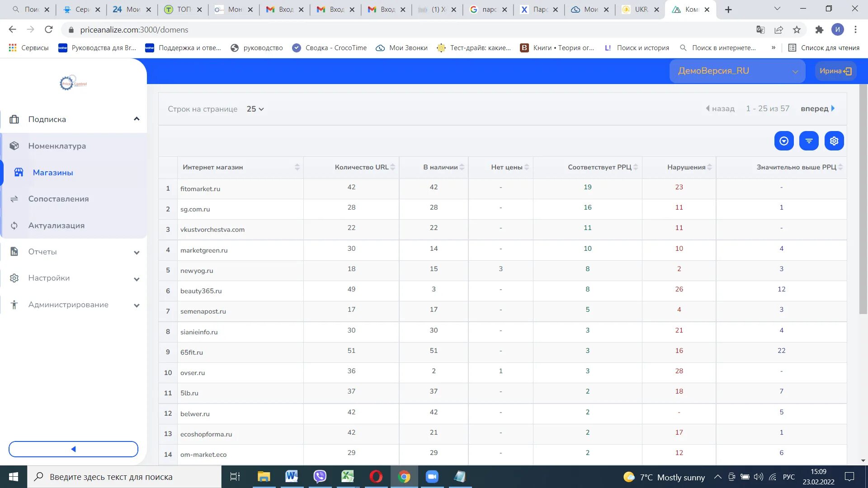Screen dimensions: 868x488
Task: Open the ДемоВерсия_RU project dropdown
Action: coord(737,71)
